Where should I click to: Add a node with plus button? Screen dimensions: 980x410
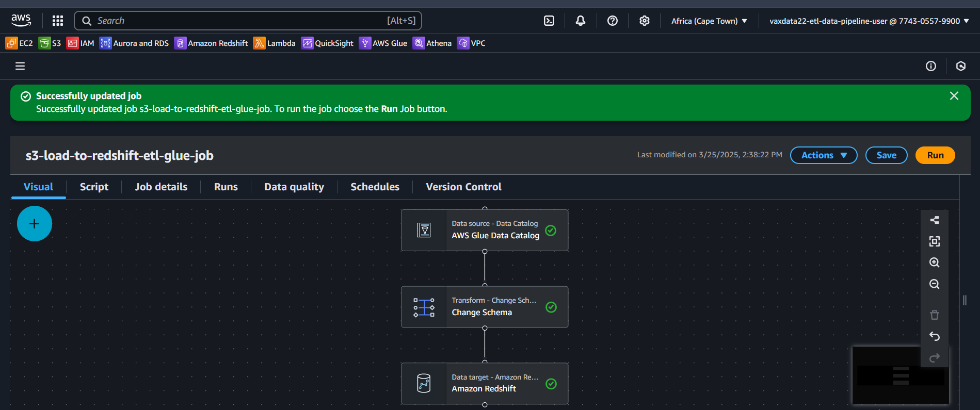click(35, 224)
